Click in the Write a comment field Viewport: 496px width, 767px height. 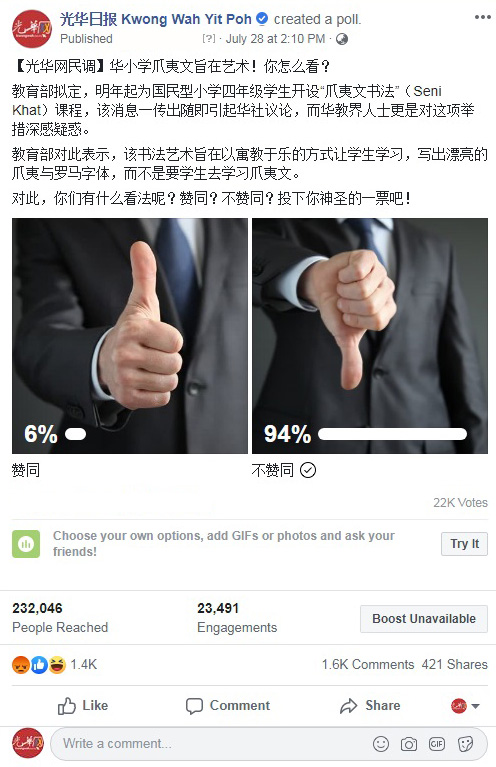coord(210,744)
